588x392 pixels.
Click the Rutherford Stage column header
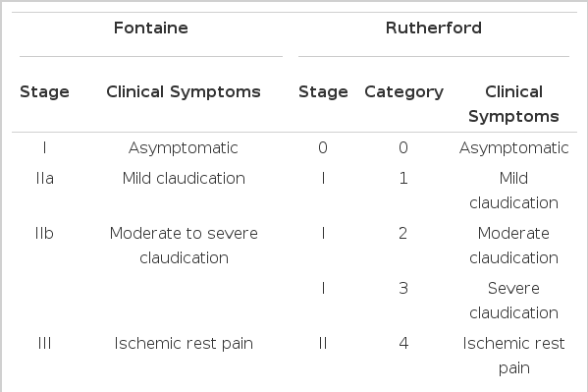[323, 92]
